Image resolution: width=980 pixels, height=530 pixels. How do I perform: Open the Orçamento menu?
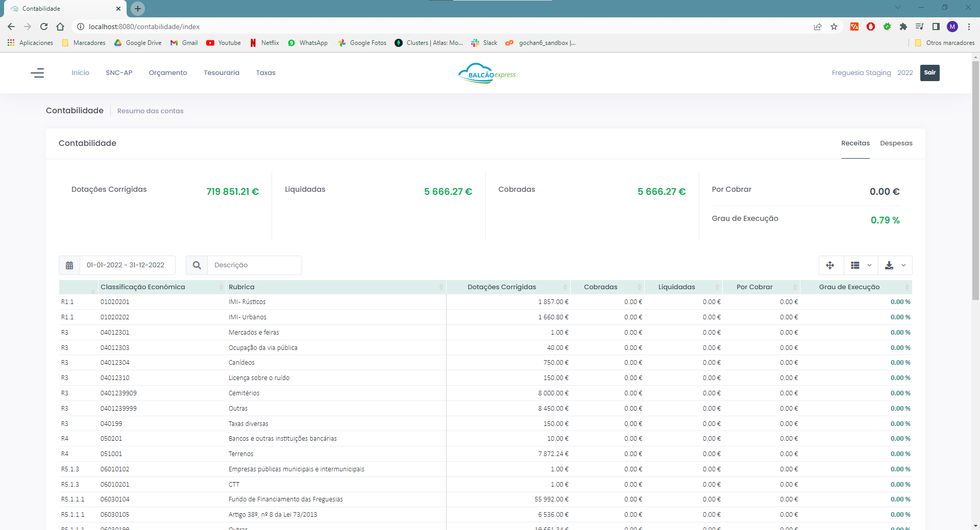(168, 73)
